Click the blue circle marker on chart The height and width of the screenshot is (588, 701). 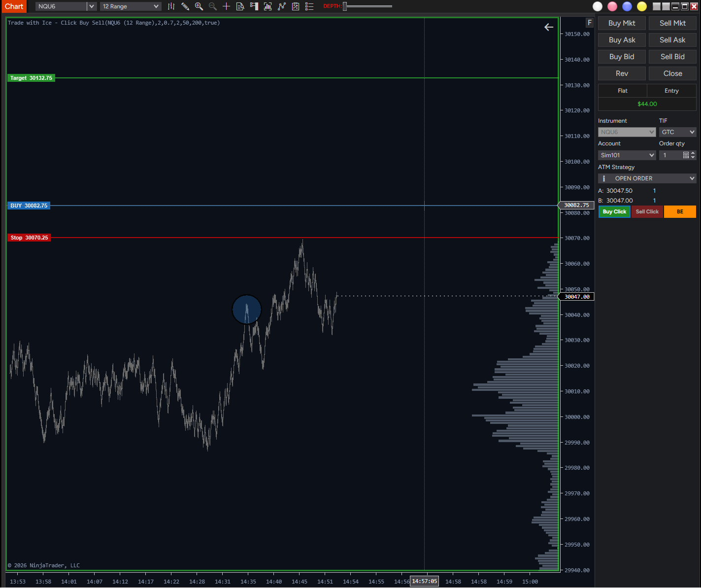[x=247, y=310]
